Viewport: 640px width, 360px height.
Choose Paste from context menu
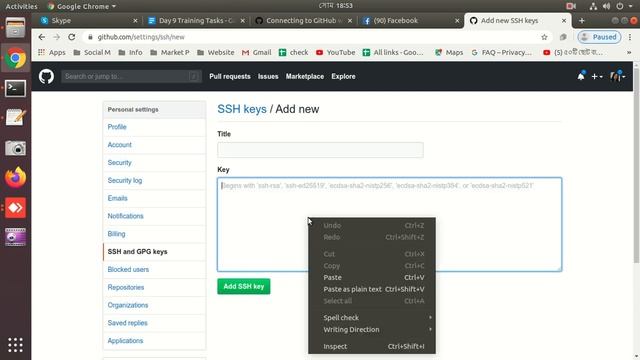coord(372,278)
